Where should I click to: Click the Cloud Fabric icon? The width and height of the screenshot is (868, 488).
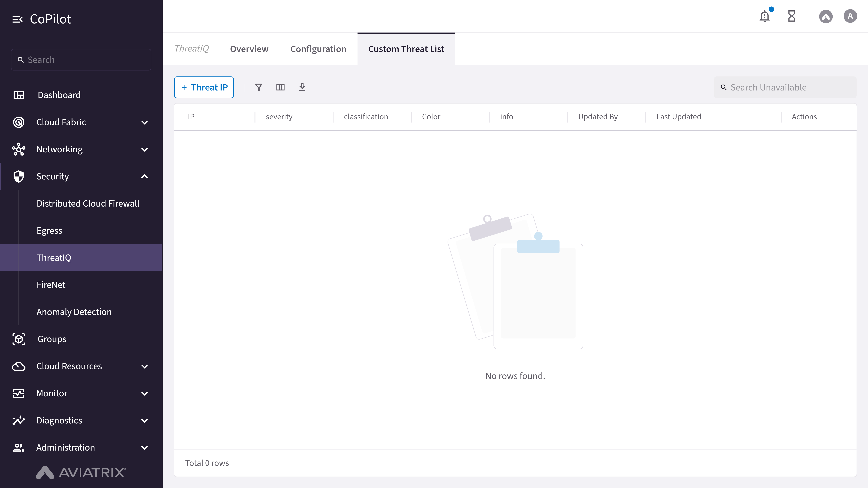click(18, 122)
